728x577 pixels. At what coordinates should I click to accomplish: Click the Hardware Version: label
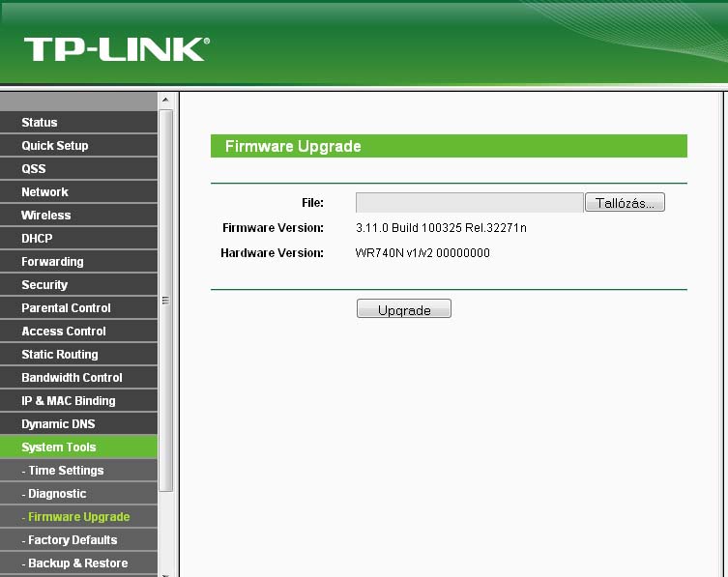[x=272, y=253]
